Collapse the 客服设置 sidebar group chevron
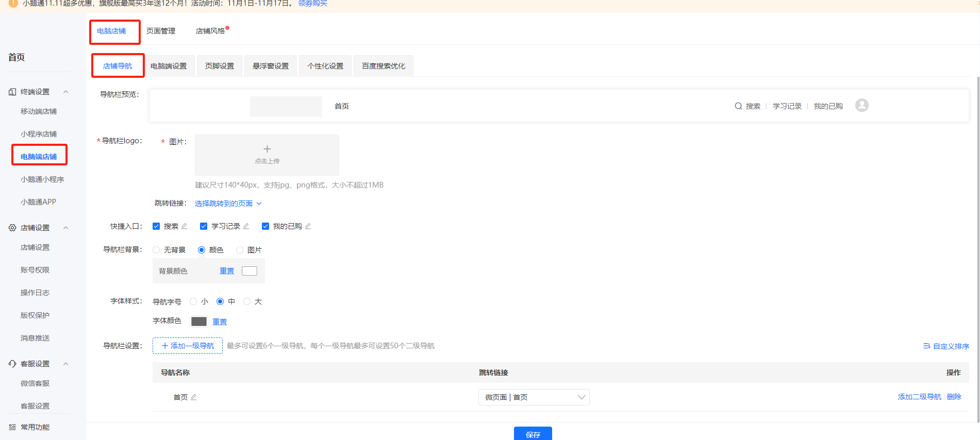980x440 pixels. [66, 364]
